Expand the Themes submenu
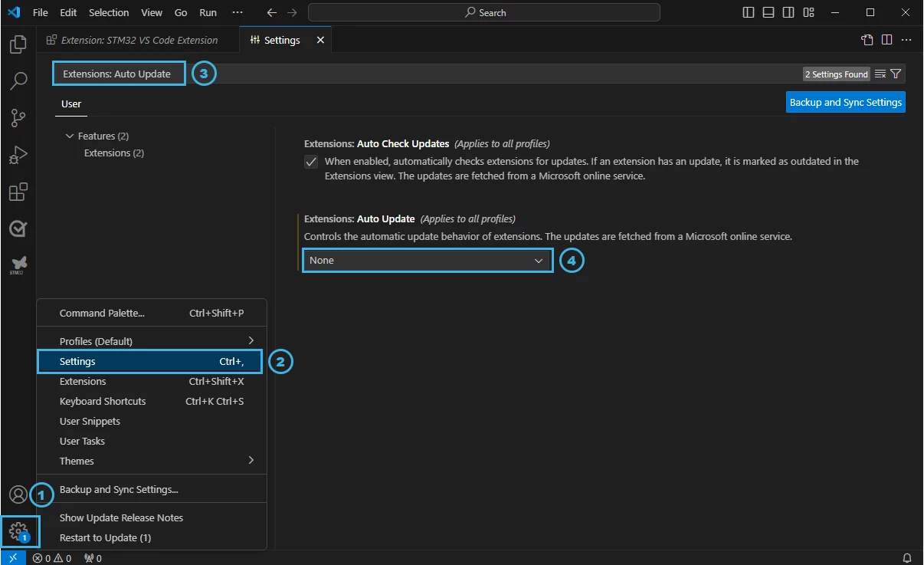 [157, 461]
